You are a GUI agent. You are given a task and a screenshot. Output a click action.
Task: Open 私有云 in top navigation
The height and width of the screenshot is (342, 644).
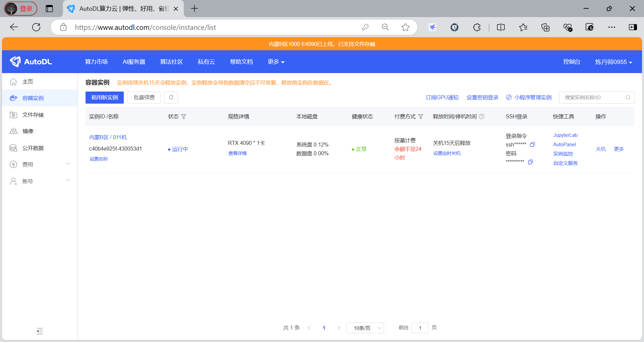point(206,62)
